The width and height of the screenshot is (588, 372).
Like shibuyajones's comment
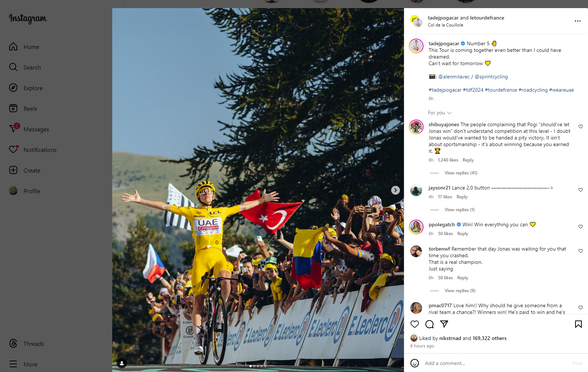[581, 127]
